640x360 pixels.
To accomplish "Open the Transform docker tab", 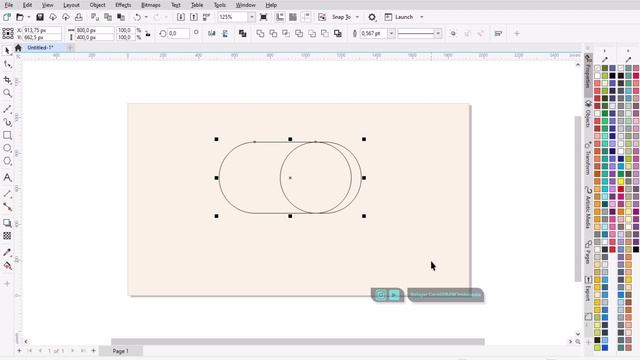I will 588,158.
